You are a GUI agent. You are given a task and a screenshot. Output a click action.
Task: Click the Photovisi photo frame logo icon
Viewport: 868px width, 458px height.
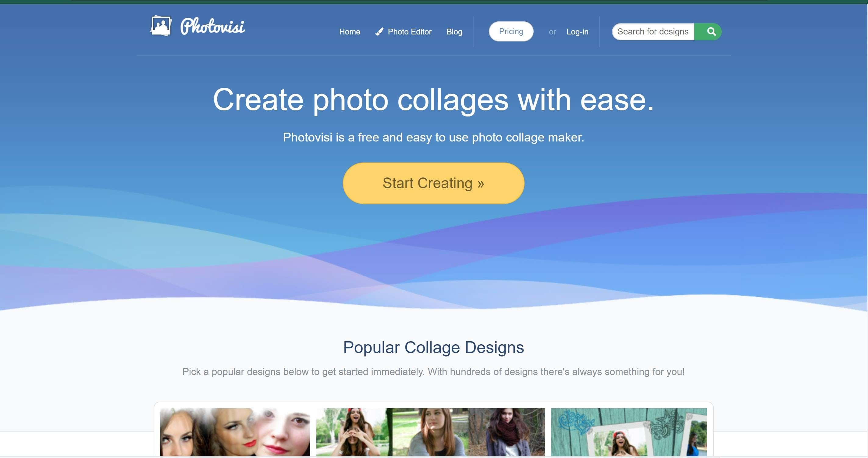tap(161, 26)
